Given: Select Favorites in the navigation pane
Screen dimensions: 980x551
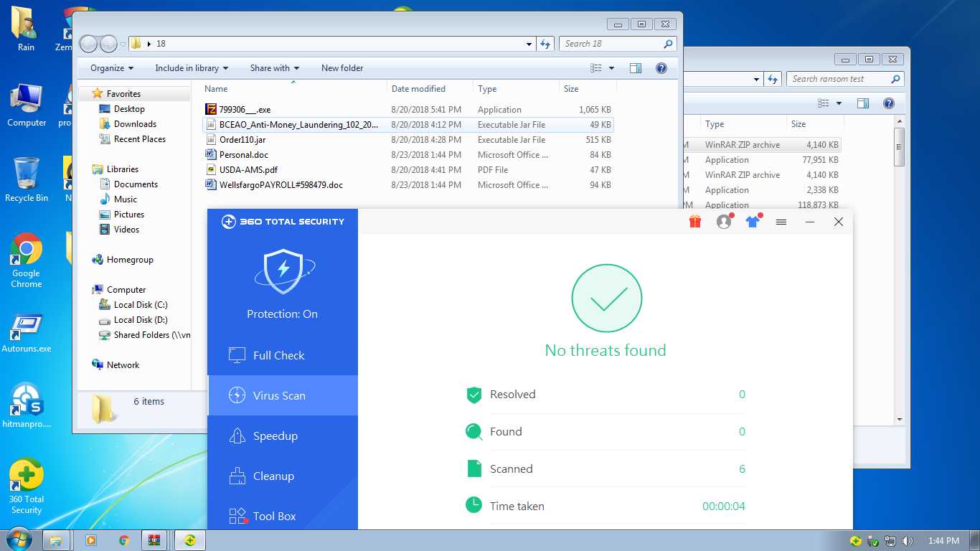Looking at the screenshot, I should click(x=123, y=94).
